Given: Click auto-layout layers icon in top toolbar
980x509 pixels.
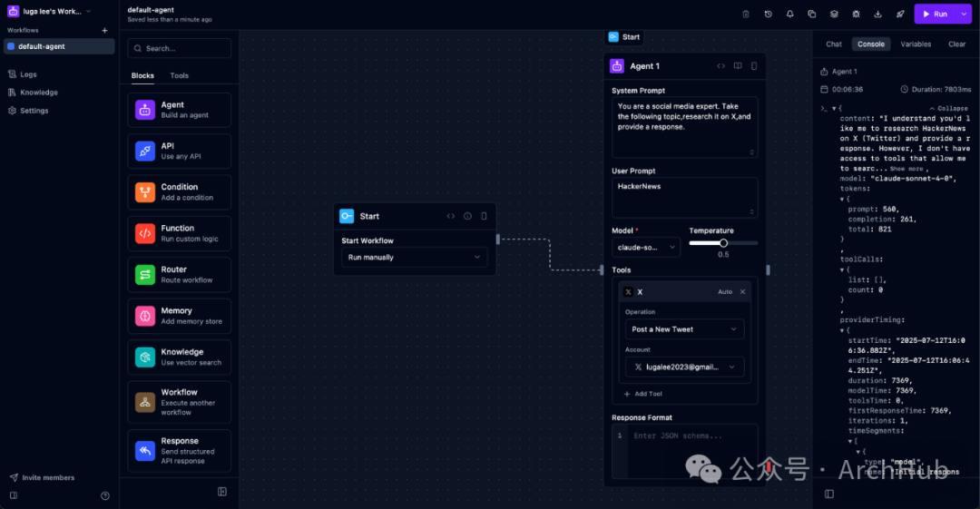Looking at the screenshot, I should tap(834, 14).
